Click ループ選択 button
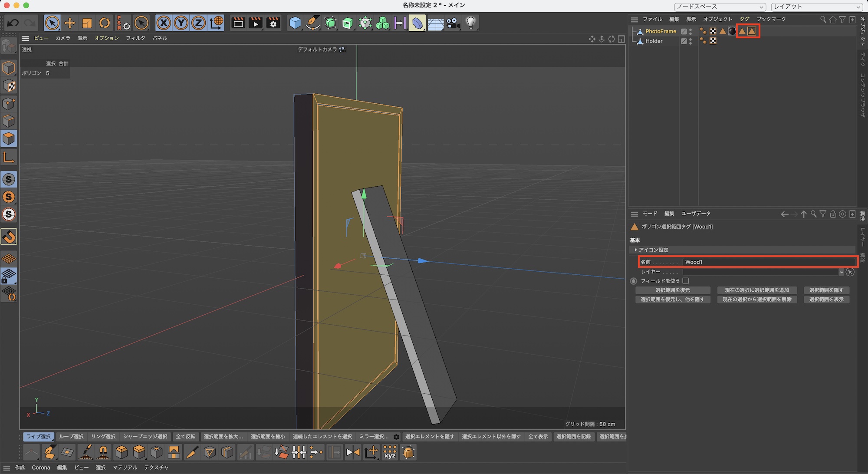The image size is (868, 474). (x=71, y=437)
